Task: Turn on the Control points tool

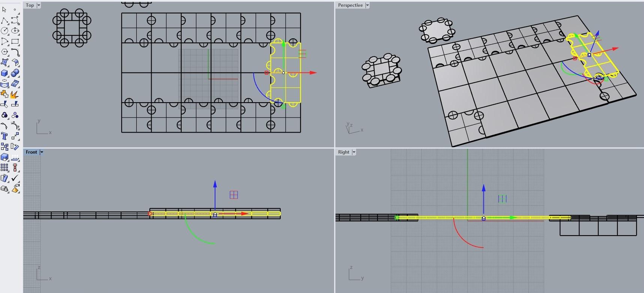Action: coord(5,125)
